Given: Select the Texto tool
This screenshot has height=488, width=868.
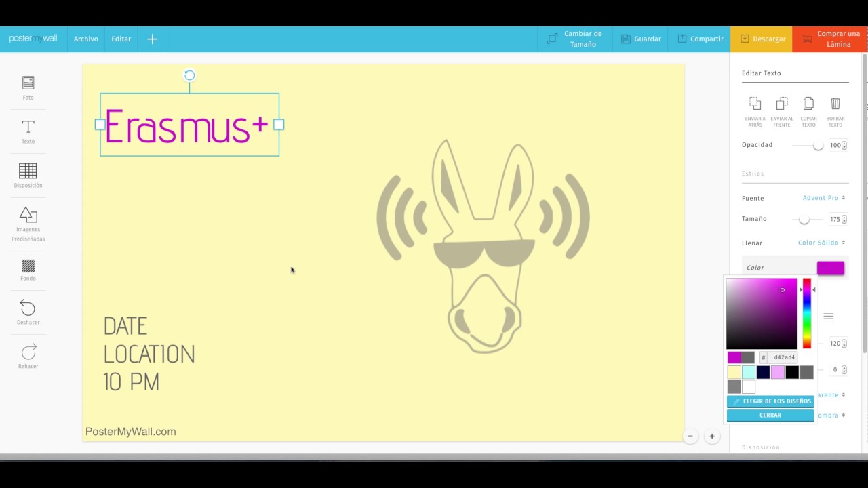Looking at the screenshot, I should pos(28,131).
